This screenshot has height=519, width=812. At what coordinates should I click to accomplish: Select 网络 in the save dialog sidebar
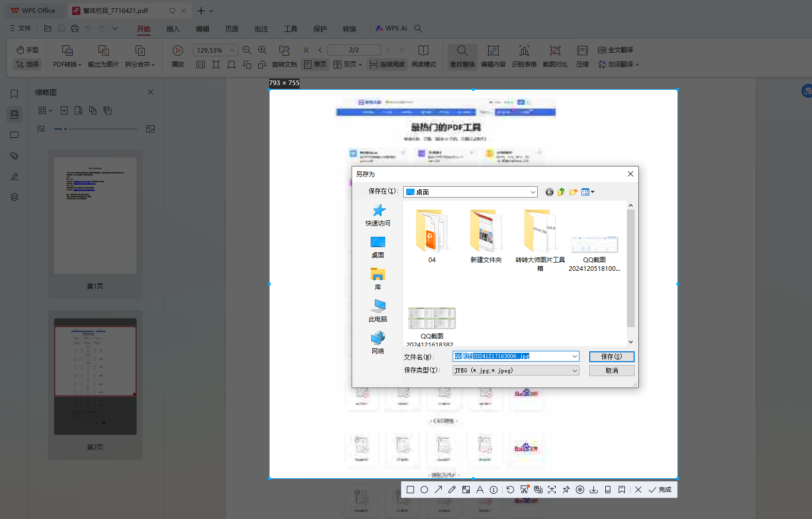(x=378, y=343)
